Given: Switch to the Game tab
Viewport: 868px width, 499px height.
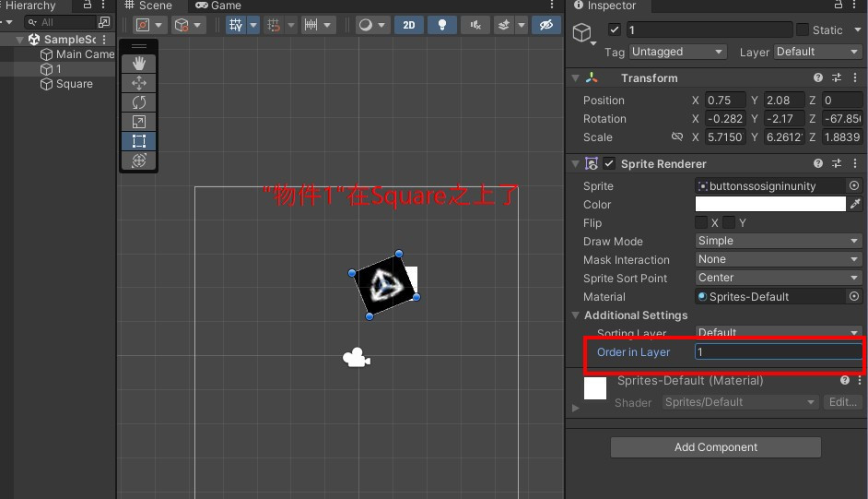Looking at the screenshot, I should tap(217, 6).
